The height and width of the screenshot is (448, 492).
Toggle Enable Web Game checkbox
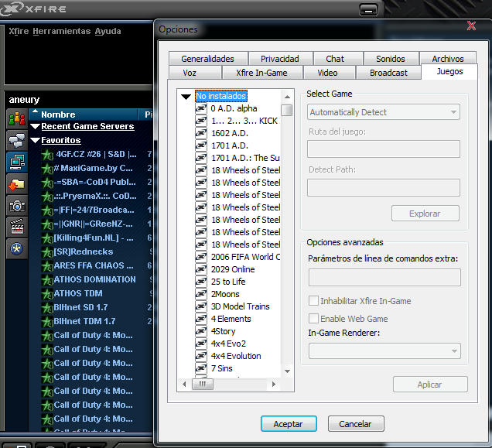[313, 319]
